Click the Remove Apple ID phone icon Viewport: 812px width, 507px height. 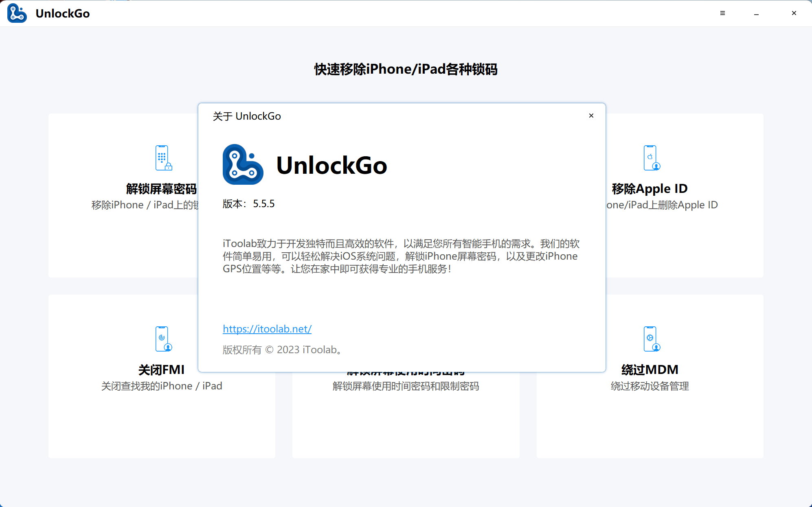pyautogui.click(x=652, y=157)
